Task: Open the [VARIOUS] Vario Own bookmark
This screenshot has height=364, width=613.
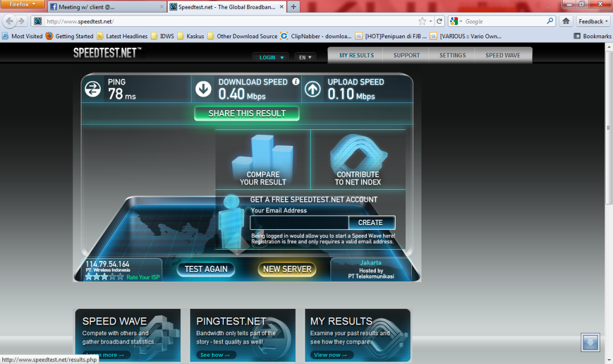Action: (466, 36)
